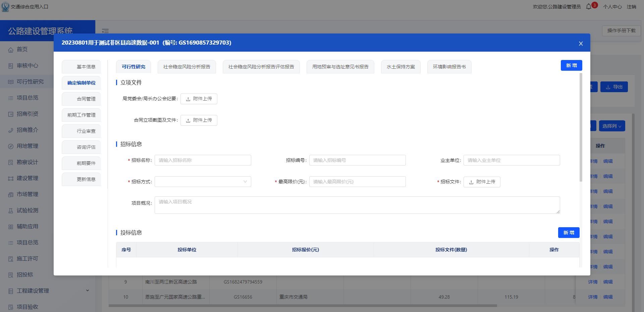The height and width of the screenshot is (312, 644).
Task: Click the 导出 export button
Action: [x=614, y=87]
